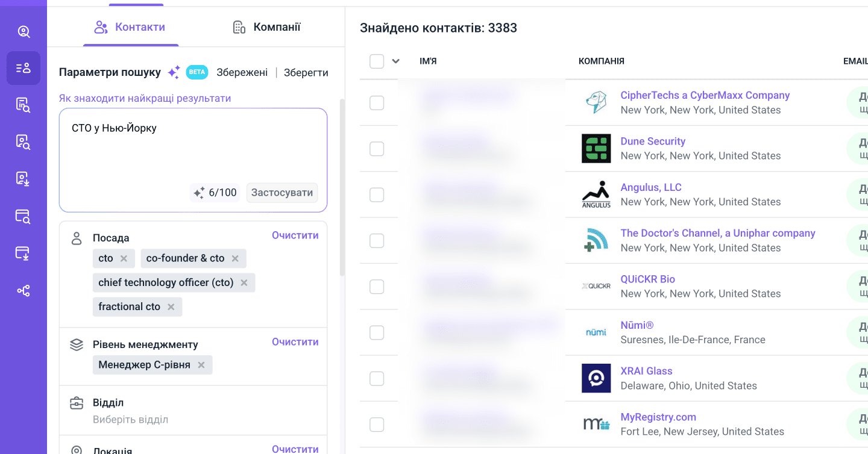
Task: Remove the 'fractional cto' tag
Action: [171, 307]
